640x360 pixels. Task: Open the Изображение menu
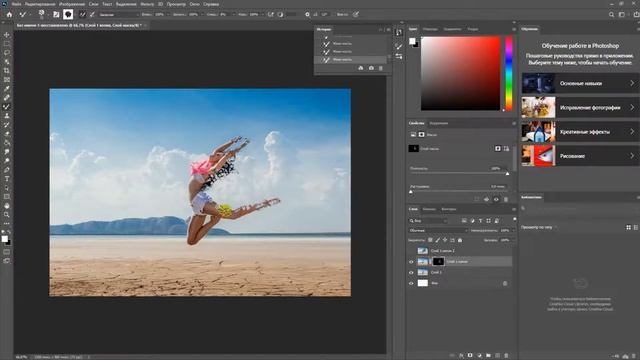72,4
